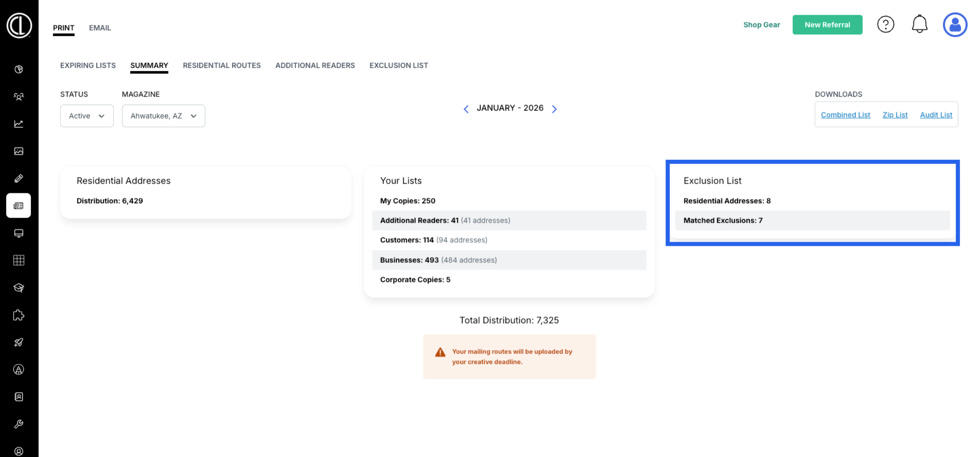Open the EXCLUSION LIST tab
The width and height of the screenshot is (980, 457).
click(399, 65)
